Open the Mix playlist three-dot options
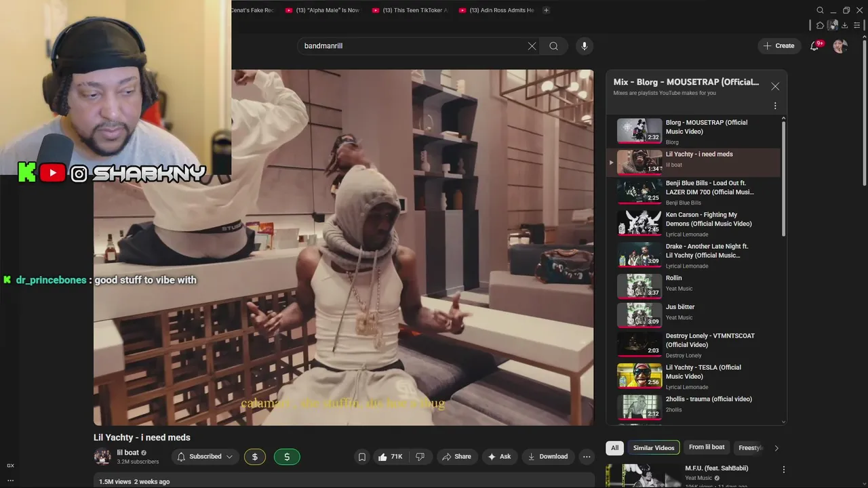 point(775,106)
